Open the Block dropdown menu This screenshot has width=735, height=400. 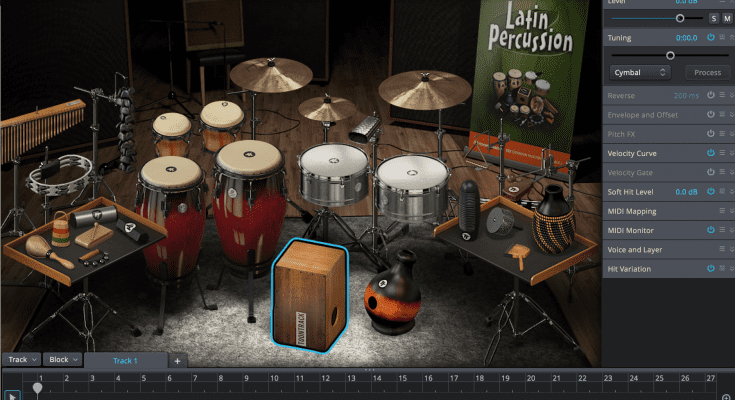62,360
